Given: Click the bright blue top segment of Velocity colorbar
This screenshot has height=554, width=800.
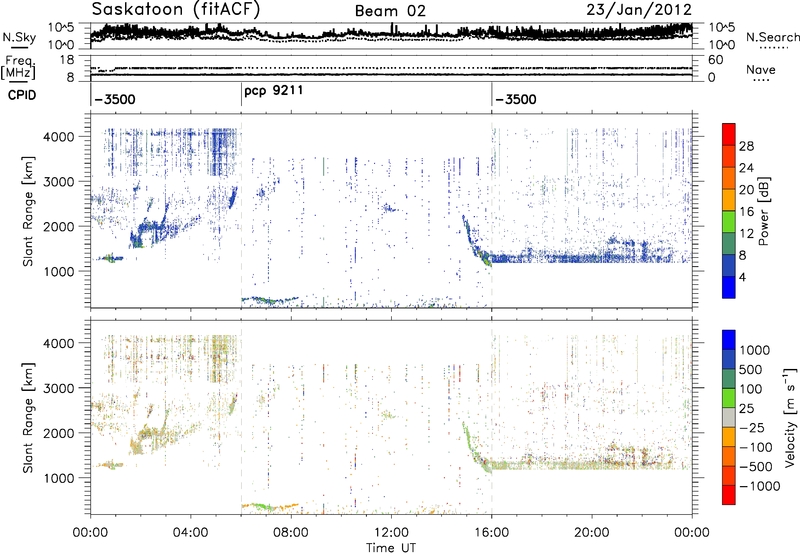Looking at the screenshot, I should point(729,340).
